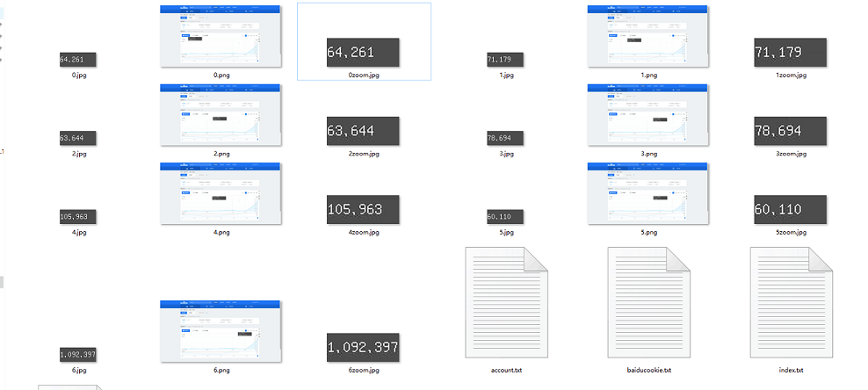Screen dimensions: 868x390
Task: Select the 5zoom.jpg thumbnail showing 60,110
Action: [790, 210]
